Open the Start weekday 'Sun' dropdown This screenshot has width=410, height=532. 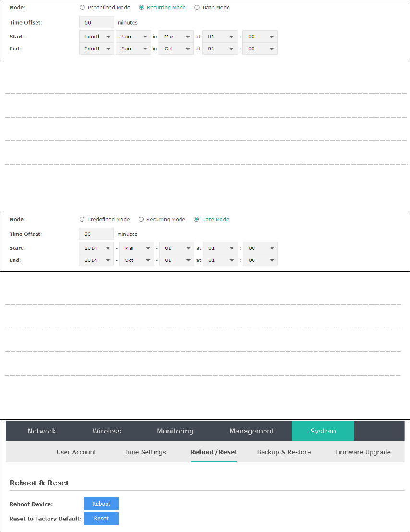pos(133,37)
